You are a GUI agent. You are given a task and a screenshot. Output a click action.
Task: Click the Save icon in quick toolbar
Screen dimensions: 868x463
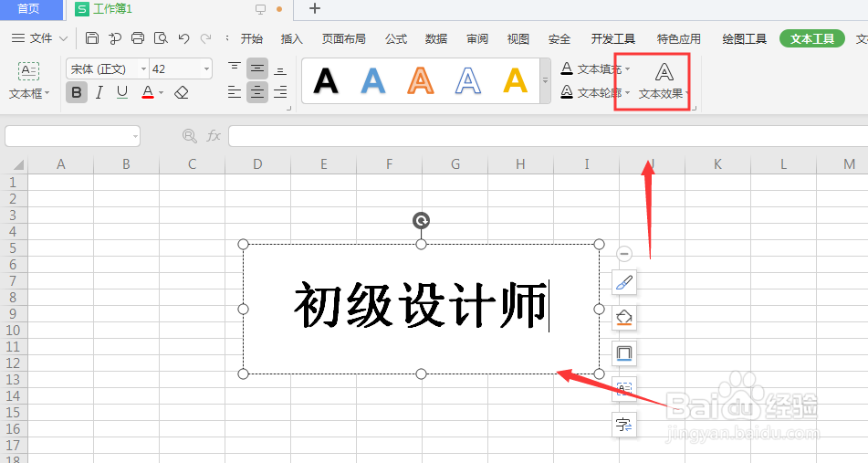92,38
